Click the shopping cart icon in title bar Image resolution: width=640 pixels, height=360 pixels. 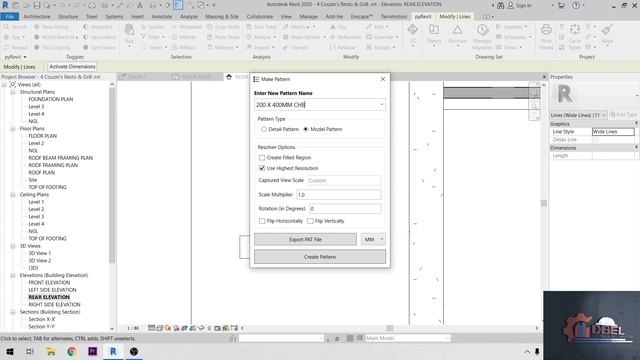pos(561,5)
